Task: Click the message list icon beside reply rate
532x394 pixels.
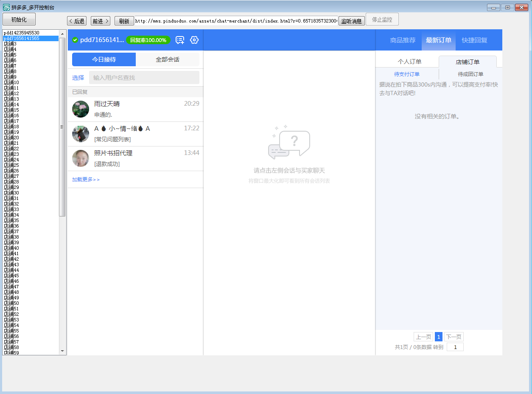Action: point(180,40)
